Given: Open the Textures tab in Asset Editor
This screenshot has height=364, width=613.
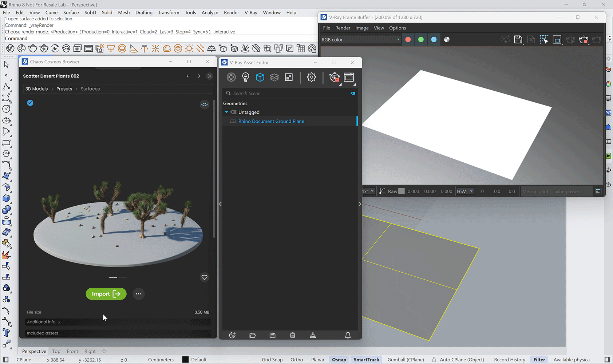Looking at the screenshot, I should [x=289, y=77].
